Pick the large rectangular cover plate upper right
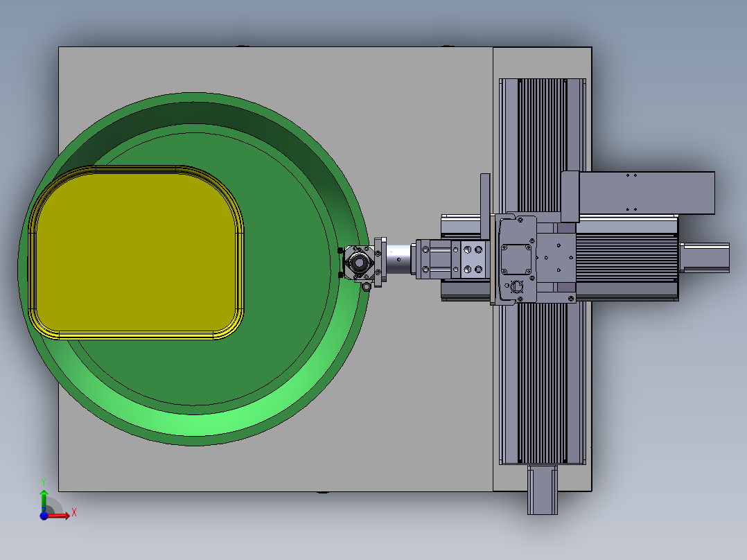The image size is (747, 560). point(646,193)
